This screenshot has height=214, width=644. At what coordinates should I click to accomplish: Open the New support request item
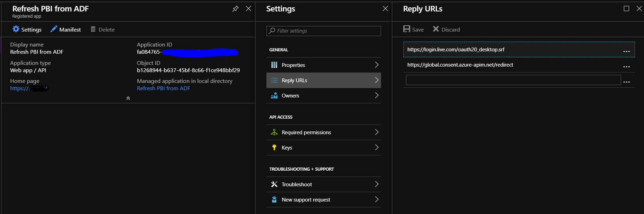point(323,199)
